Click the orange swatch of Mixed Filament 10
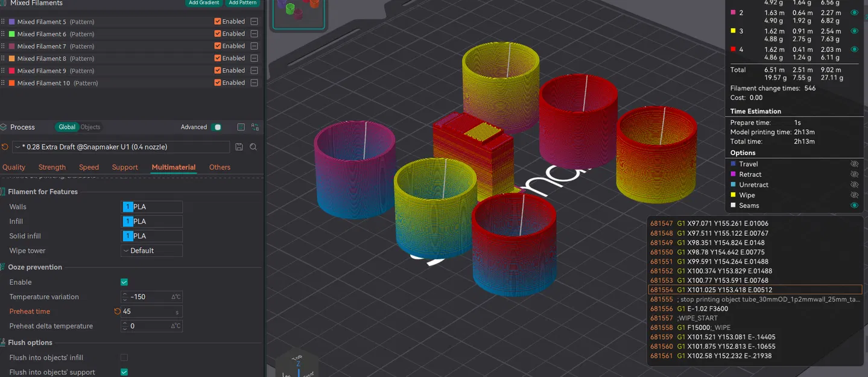The width and height of the screenshot is (868, 377). (x=11, y=83)
